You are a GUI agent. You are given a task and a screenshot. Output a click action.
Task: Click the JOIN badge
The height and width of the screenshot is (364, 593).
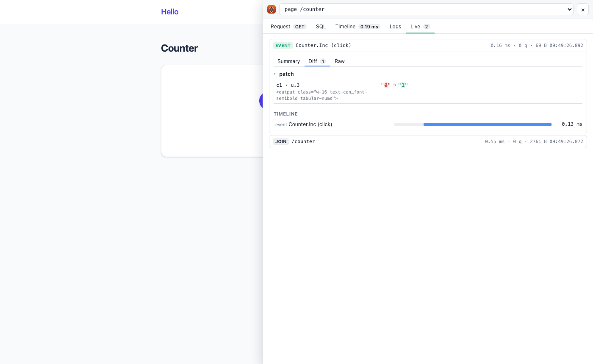click(281, 141)
